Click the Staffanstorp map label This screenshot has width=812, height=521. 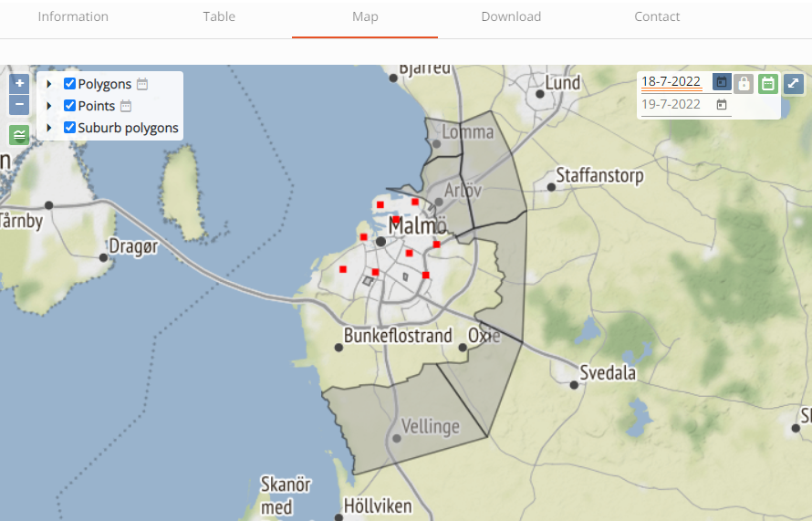[x=599, y=175]
